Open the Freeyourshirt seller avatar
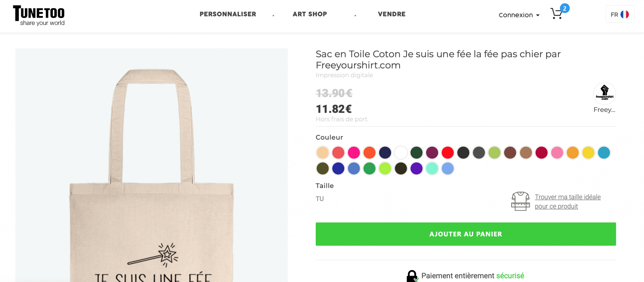Viewport: 644px width, 282px height. pos(604,94)
